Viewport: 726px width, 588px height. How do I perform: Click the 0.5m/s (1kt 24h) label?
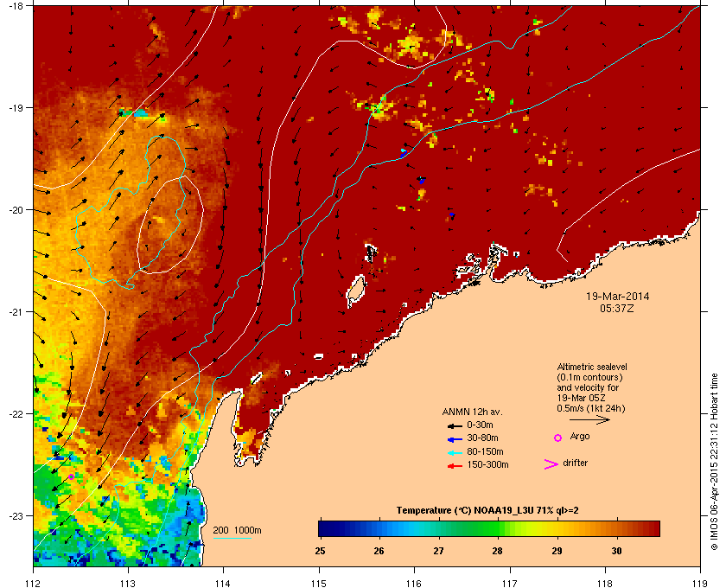591,409
